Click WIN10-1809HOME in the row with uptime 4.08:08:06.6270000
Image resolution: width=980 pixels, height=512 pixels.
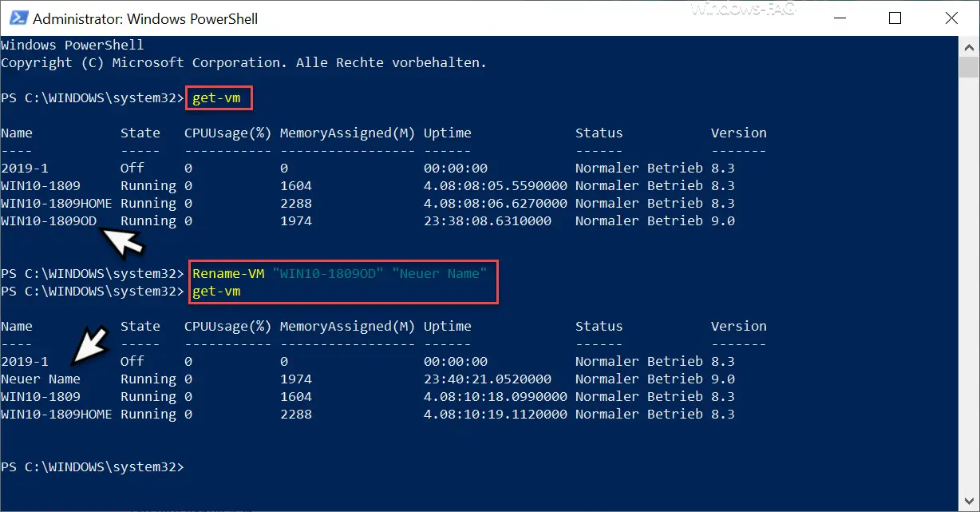tap(57, 204)
